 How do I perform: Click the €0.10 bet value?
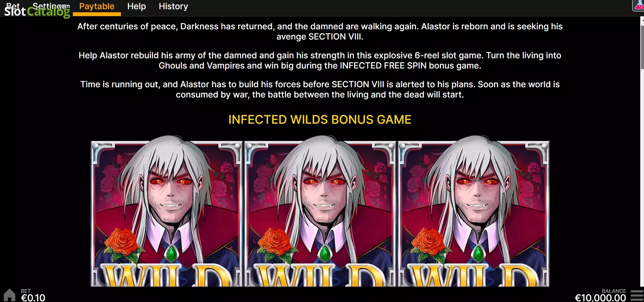33,298
